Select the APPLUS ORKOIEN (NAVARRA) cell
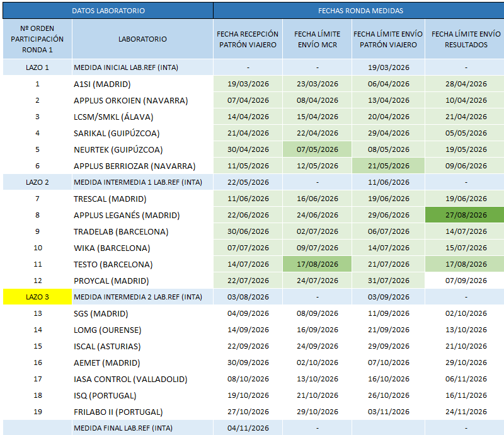Viewport: 504px width, 435px height. [x=142, y=100]
